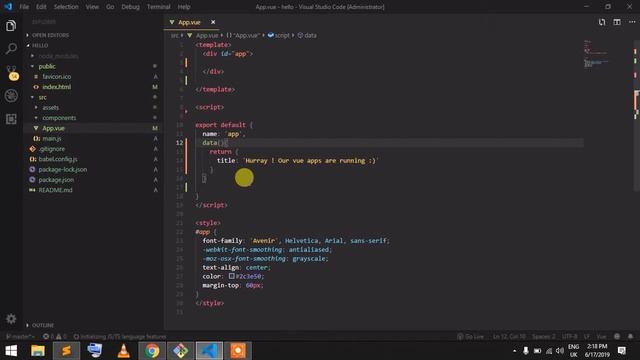Open the Windows Start menu
This screenshot has height=360, width=640.
[11, 351]
